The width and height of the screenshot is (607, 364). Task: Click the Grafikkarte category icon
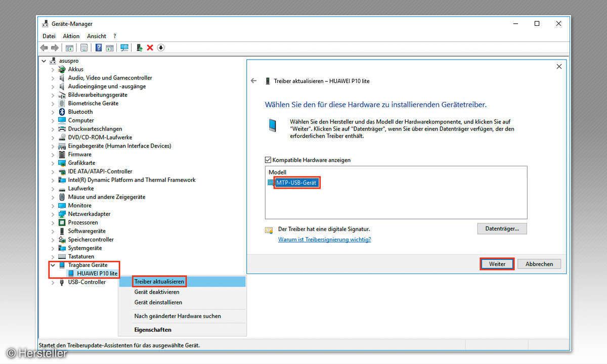pos(62,163)
